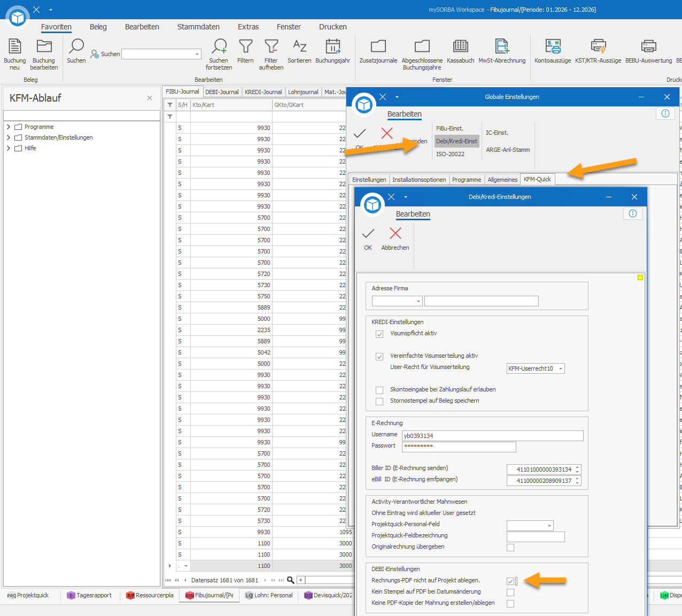Click mySORBA application logo top-left
Viewport: 682px width, 616px height.
18,18
